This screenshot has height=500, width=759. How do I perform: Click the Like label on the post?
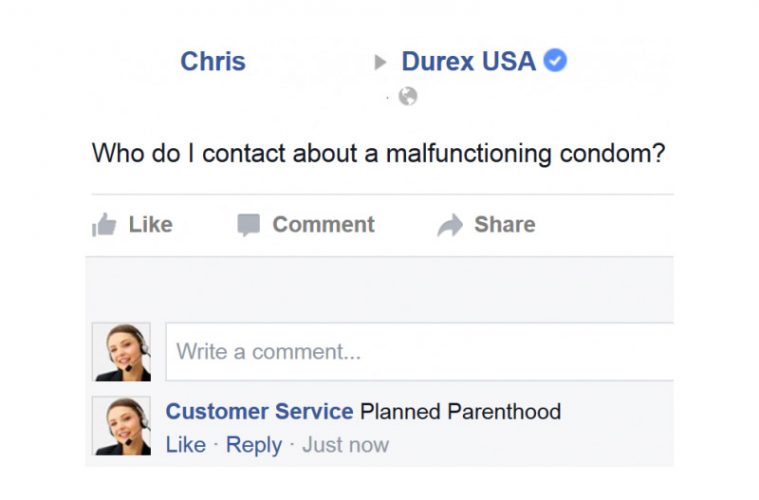point(151,225)
